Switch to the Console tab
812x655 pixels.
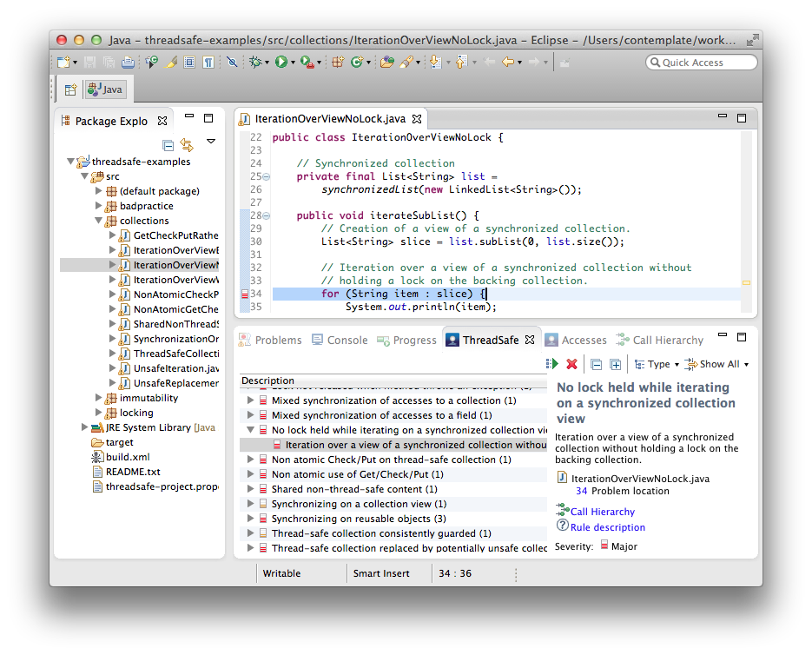[340, 340]
